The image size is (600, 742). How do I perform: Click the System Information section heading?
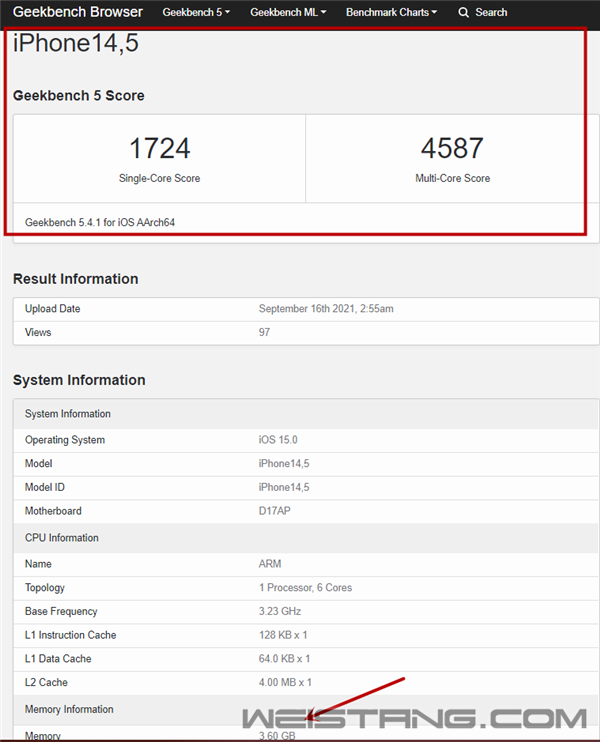pyautogui.click(x=79, y=380)
